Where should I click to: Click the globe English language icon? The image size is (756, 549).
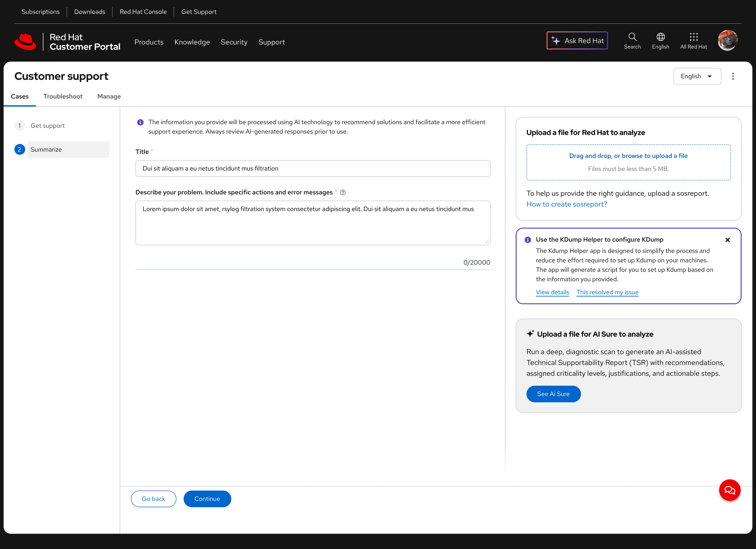click(660, 37)
